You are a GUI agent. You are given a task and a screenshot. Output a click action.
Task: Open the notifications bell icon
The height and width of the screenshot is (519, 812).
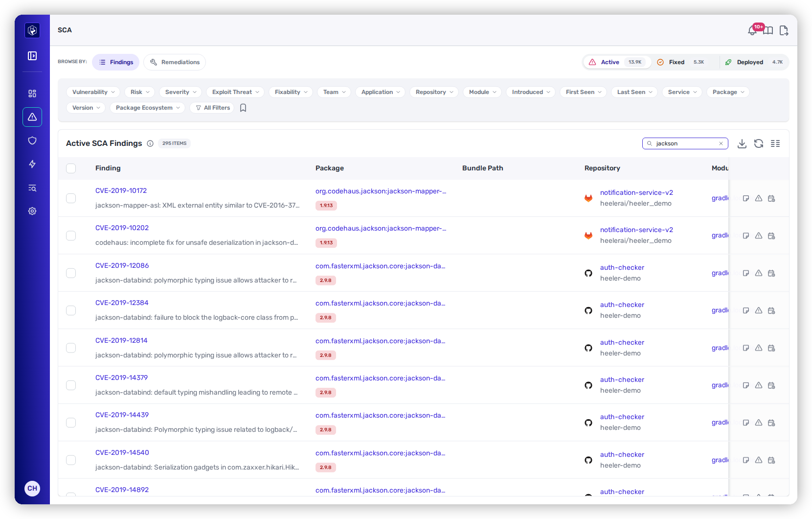point(752,31)
